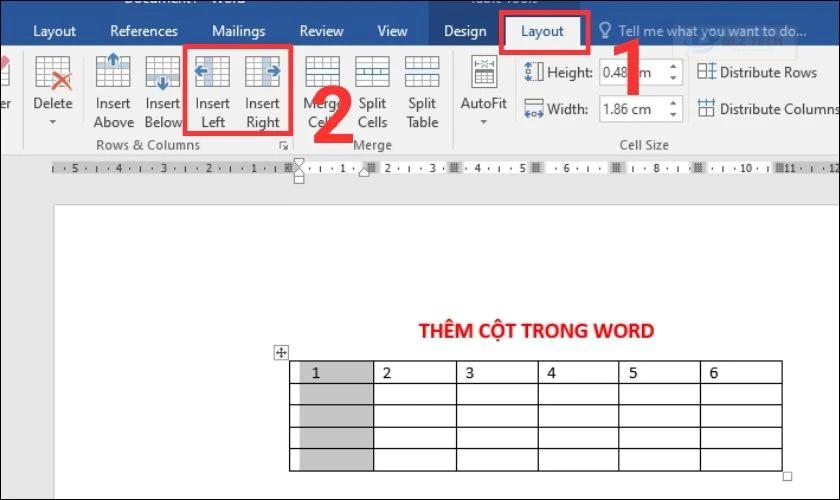Screen dimensions: 840x500
Task: Open Rows & Columns dialog launcher
Action: coord(283,146)
